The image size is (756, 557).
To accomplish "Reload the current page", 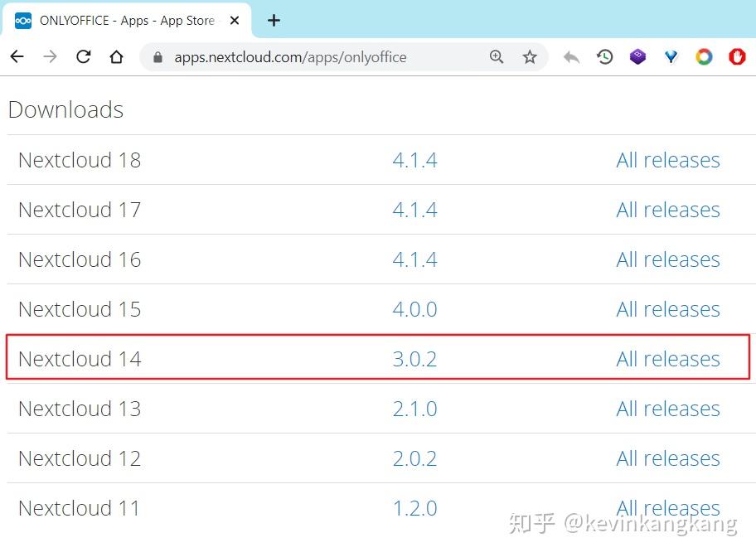I will coord(83,57).
